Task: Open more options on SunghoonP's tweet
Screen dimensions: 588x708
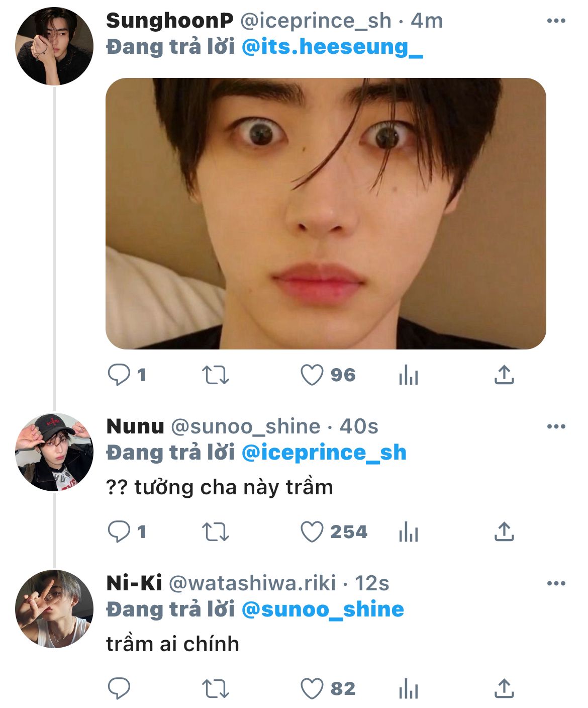Action: (x=556, y=21)
